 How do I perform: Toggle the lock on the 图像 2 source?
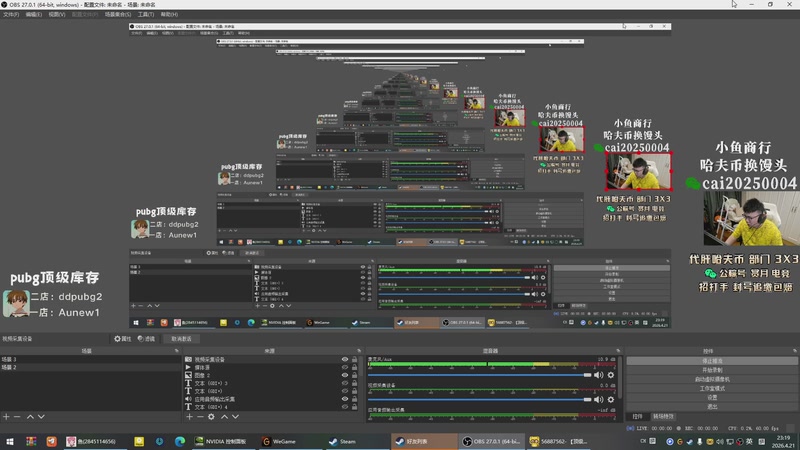point(355,375)
